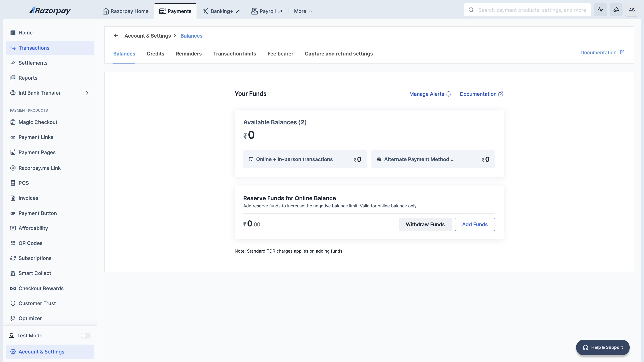This screenshot has height=362, width=644.
Task: Click the Razorpay logo
Action: point(50,11)
